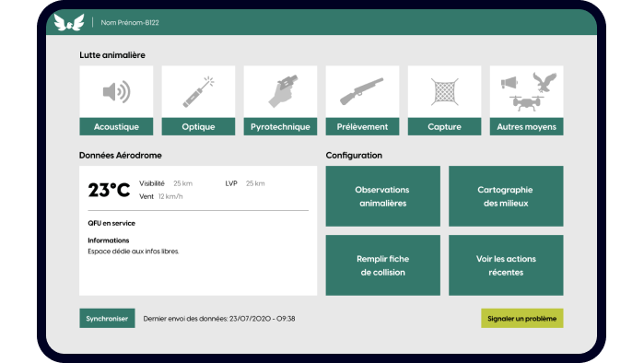Open Observations animalières tile

click(382, 196)
